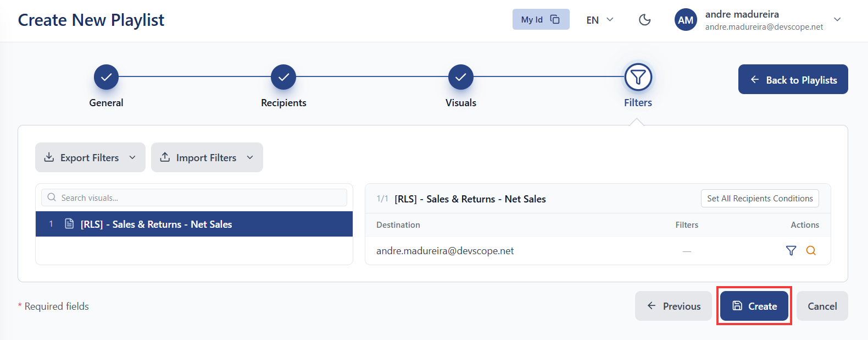Image resolution: width=868 pixels, height=340 pixels.
Task: Open the Import Filters dropdown
Action: [207, 157]
